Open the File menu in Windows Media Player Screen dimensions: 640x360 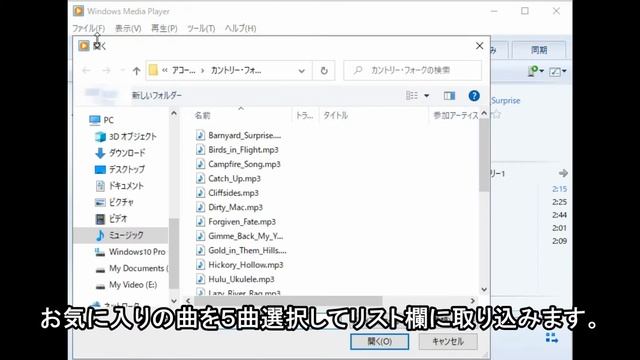pos(89,28)
